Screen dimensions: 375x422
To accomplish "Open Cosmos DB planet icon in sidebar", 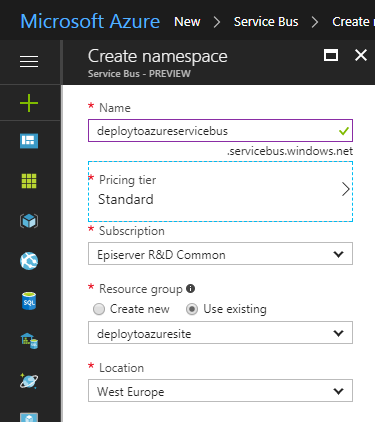I will point(29,381).
